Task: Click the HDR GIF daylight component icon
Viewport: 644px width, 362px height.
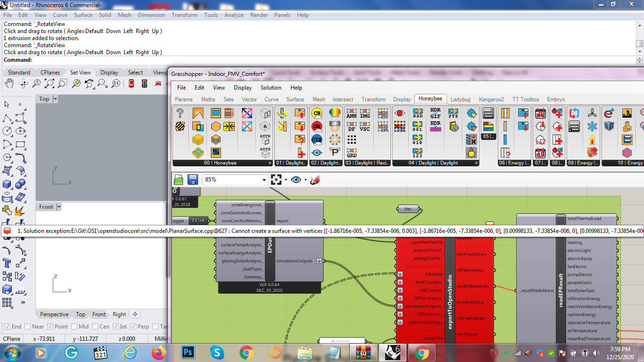Action: pos(436,113)
